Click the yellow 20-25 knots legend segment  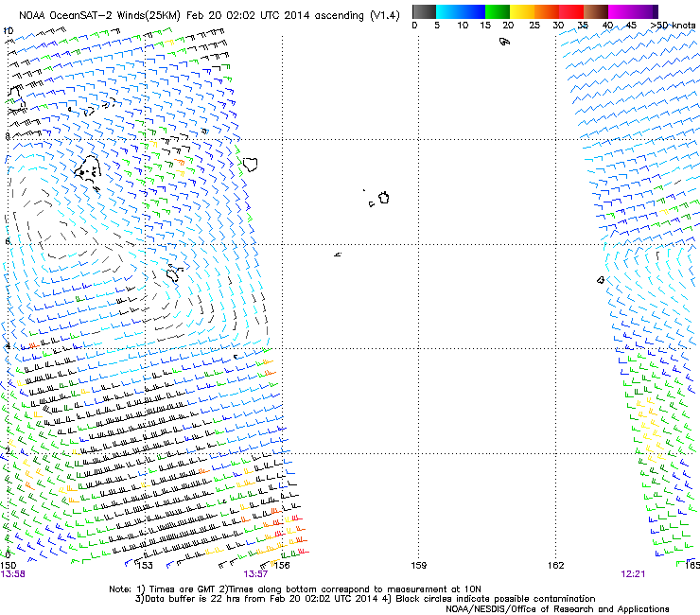point(522,11)
